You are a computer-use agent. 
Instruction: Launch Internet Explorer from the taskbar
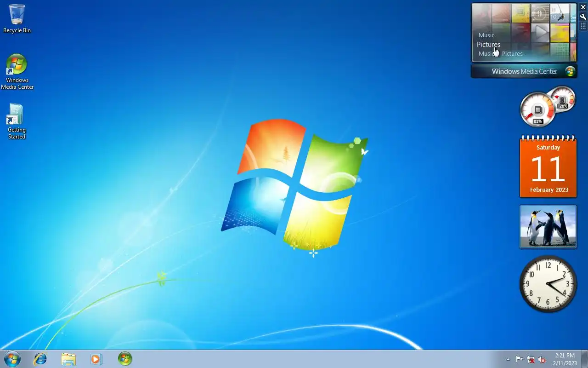pyautogui.click(x=40, y=359)
